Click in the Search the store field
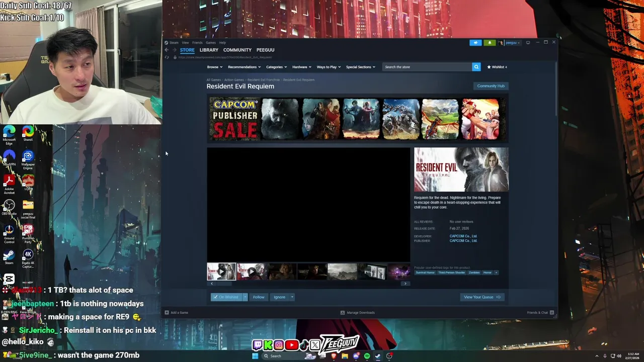 427,67
